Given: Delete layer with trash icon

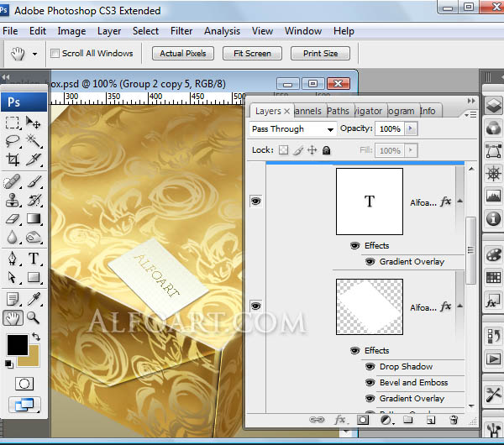Looking at the screenshot, I should [x=454, y=420].
